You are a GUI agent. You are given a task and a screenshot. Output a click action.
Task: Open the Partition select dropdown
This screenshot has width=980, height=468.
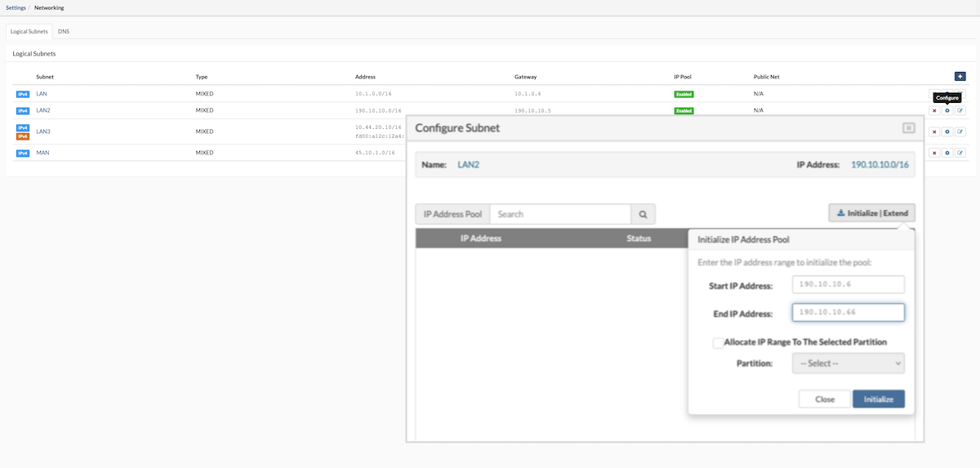(x=848, y=363)
